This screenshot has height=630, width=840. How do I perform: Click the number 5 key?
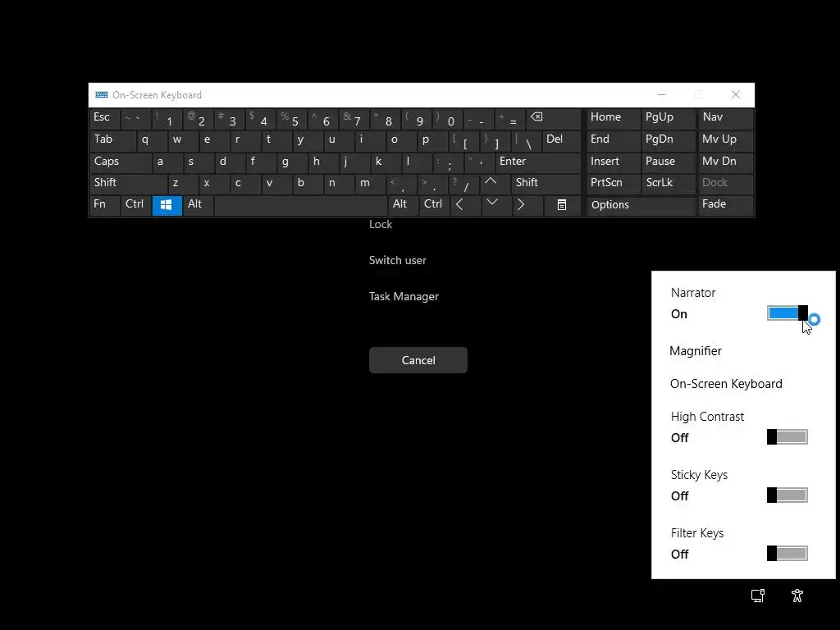292,118
